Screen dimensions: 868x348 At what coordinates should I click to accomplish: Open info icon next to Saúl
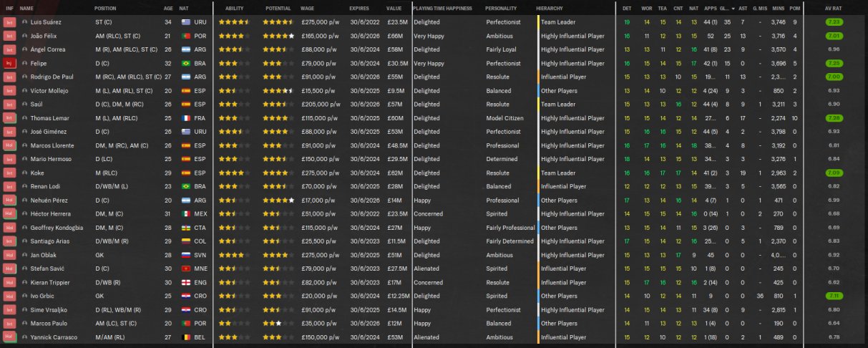coord(25,104)
